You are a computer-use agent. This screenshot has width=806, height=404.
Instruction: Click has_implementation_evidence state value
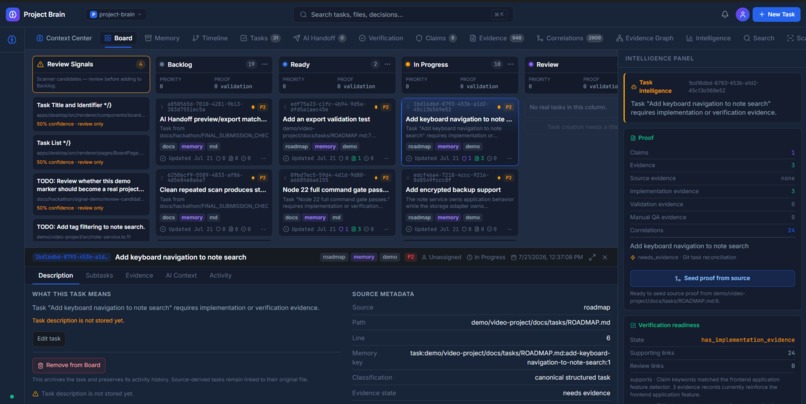(747, 340)
